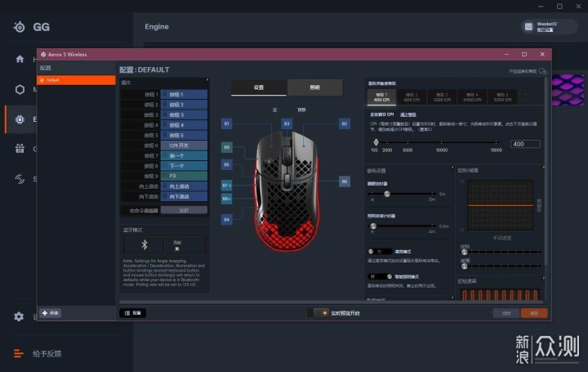The height and width of the screenshot is (372, 588).
Task: Click the CPI value field showing 400
Action: (525, 144)
